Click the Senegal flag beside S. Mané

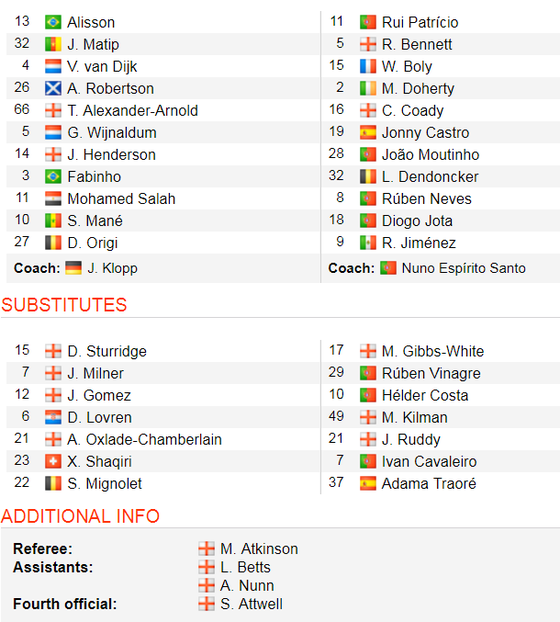pyautogui.click(x=53, y=221)
